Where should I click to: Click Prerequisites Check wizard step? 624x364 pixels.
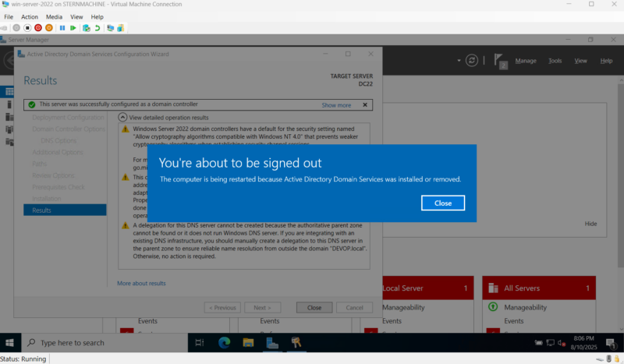tap(58, 187)
